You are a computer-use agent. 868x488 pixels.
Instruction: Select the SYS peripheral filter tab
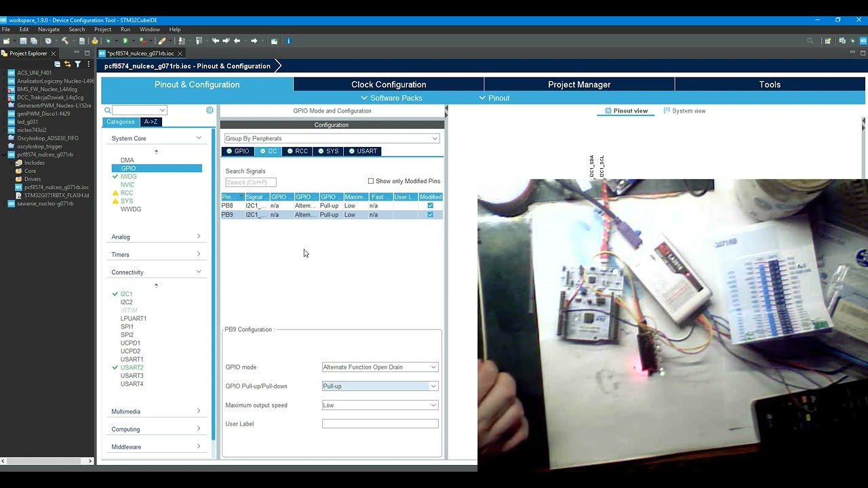[328, 151]
